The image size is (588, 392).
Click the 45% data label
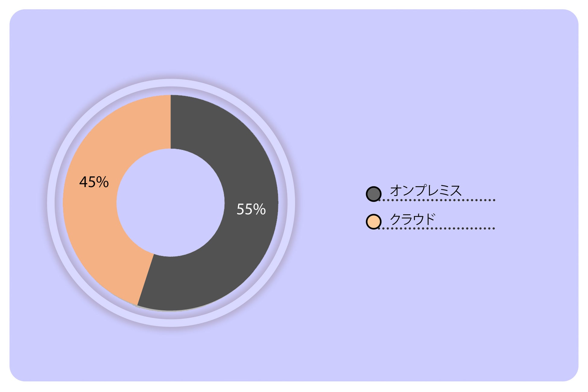[94, 182]
